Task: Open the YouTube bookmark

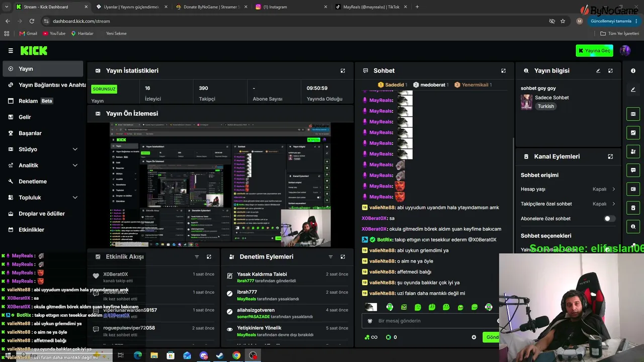Action: click(54, 34)
